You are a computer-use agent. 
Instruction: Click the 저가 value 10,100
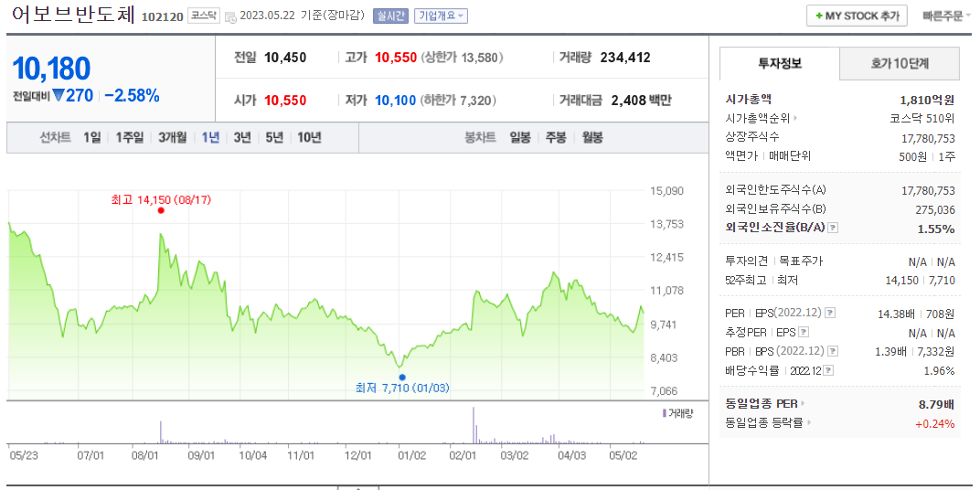coord(396,100)
